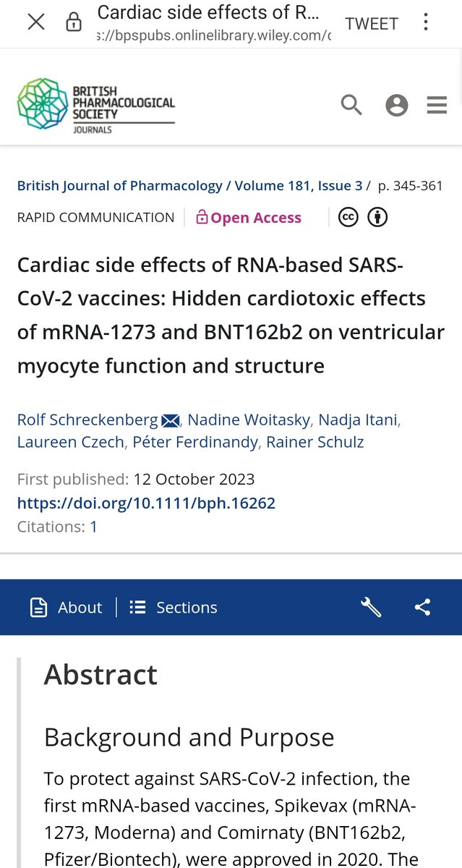This screenshot has height=868, width=462.
Task: Open author Nadine Woitasky's details
Action: tap(241, 420)
